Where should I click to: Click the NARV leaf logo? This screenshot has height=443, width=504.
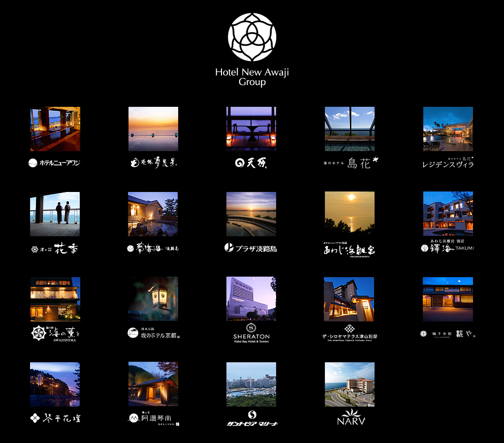pos(351,417)
